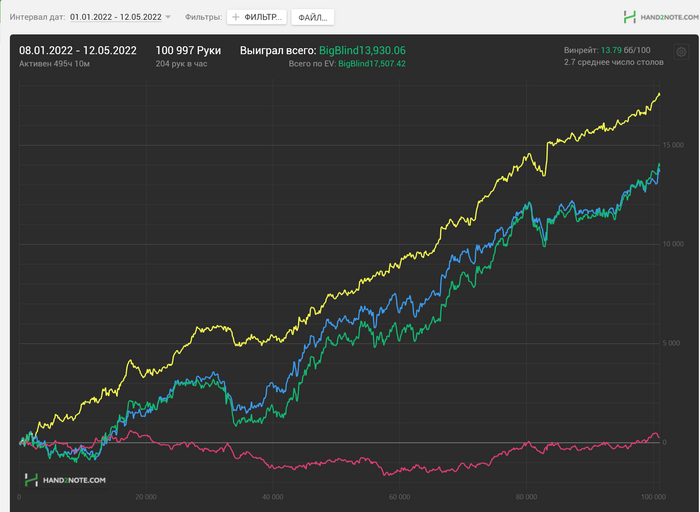Click the '100 997 Руки' hand count
Image resolution: width=700 pixels, height=512 pixels.
tap(188, 50)
